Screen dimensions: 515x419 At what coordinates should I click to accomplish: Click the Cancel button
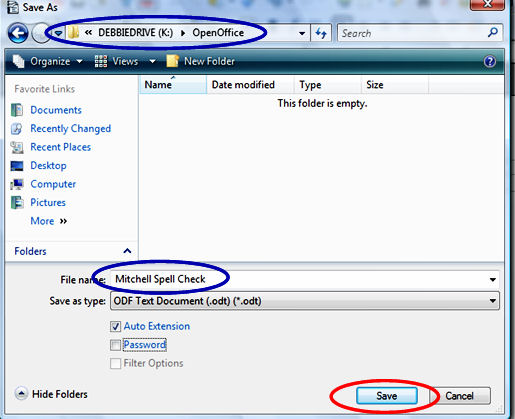[x=460, y=396]
